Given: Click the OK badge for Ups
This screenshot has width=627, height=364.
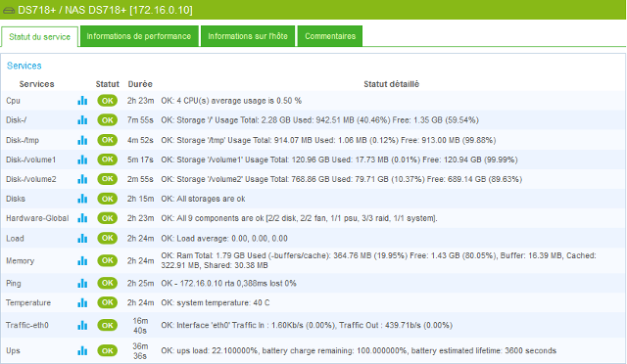Looking at the screenshot, I should 107,351.
